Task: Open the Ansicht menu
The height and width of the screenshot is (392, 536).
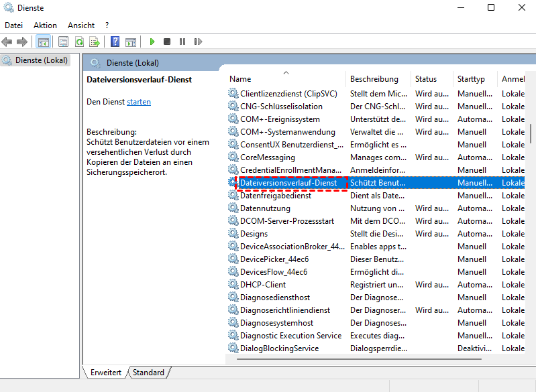Action: 81,25
